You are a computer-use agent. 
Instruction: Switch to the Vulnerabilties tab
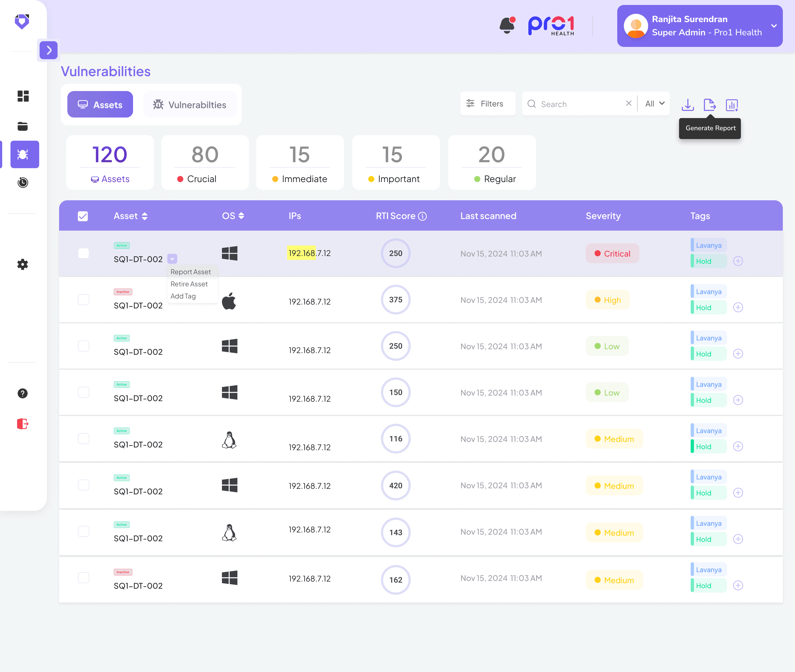(x=190, y=105)
